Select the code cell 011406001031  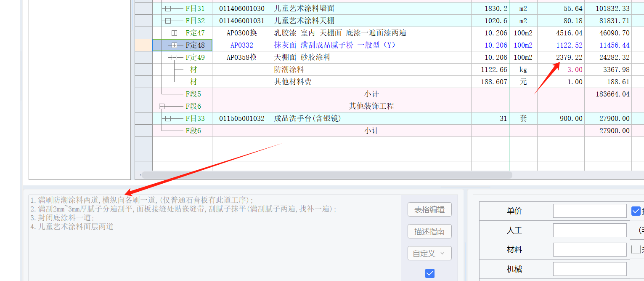[242, 21]
